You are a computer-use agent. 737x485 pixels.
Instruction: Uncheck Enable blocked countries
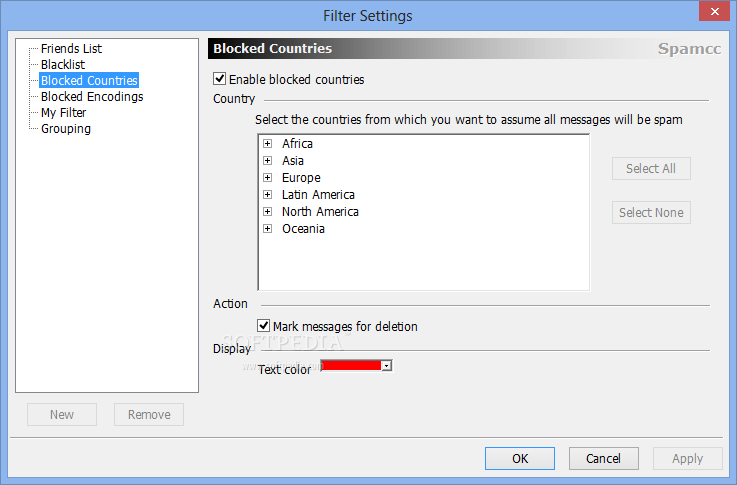(220, 78)
